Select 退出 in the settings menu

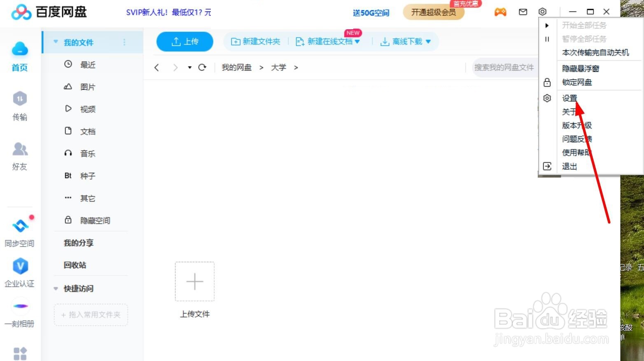point(569,166)
